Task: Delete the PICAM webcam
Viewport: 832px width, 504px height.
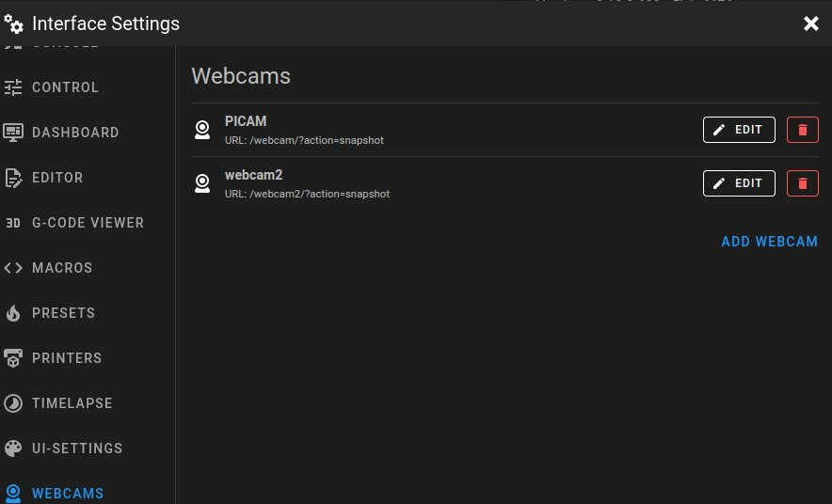Action: (803, 130)
